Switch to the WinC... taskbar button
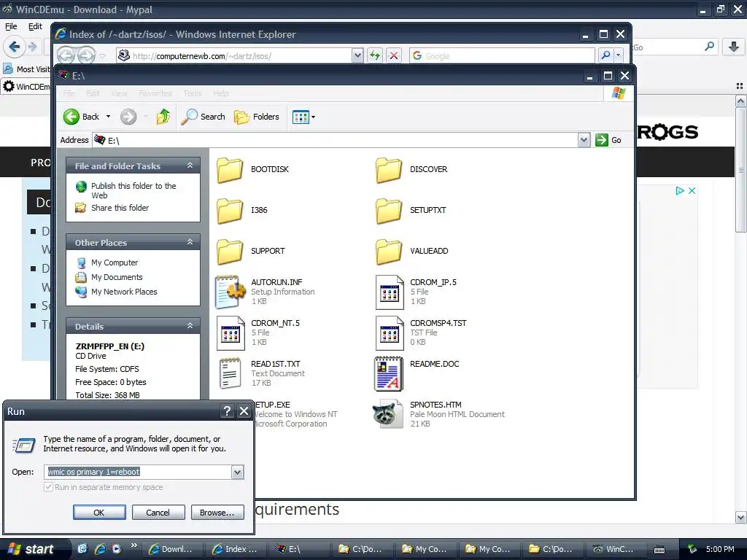The image size is (747, 560). (616, 549)
